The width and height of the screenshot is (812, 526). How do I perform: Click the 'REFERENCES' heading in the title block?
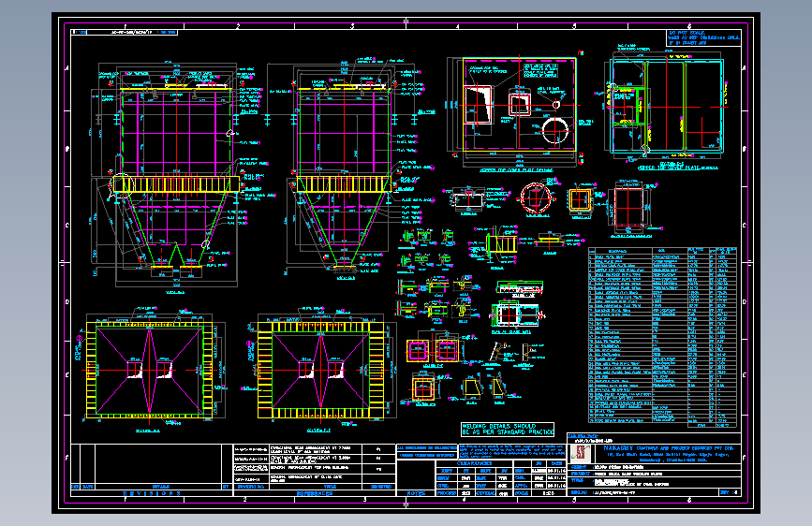tap(315, 494)
